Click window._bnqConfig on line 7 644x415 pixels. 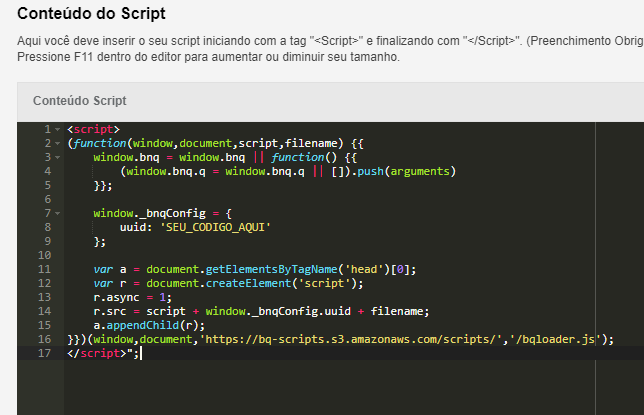click(149, 213)
